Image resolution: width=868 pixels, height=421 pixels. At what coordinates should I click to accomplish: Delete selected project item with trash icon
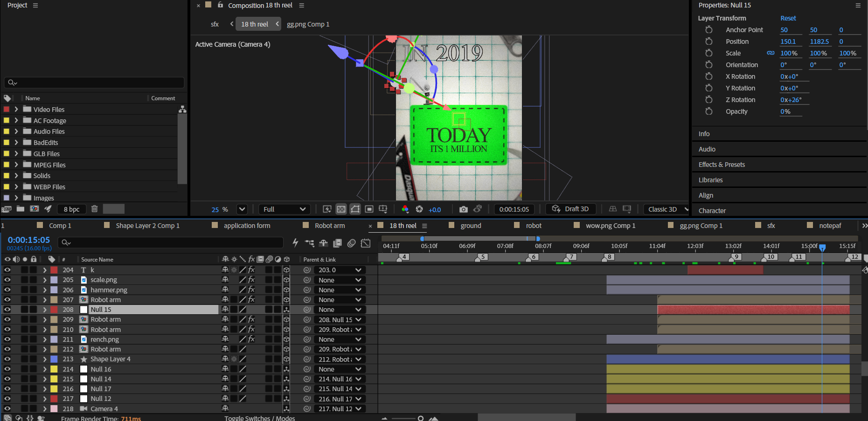(x=95, y=209)
